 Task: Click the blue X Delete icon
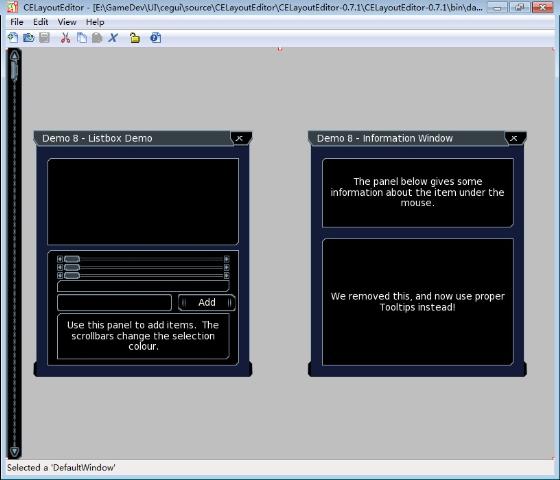(113, 38)
